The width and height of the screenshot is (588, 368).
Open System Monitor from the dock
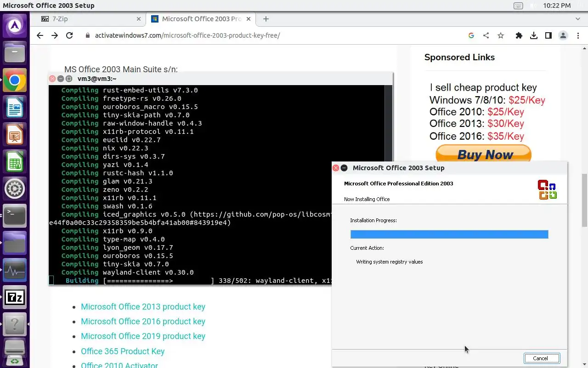(x=15, y=270)
